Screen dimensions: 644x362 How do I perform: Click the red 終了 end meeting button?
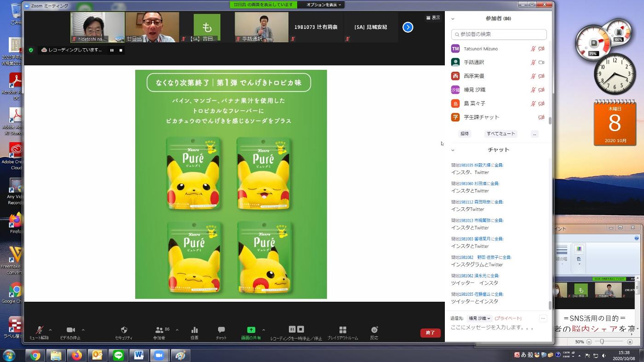[430, 333]
